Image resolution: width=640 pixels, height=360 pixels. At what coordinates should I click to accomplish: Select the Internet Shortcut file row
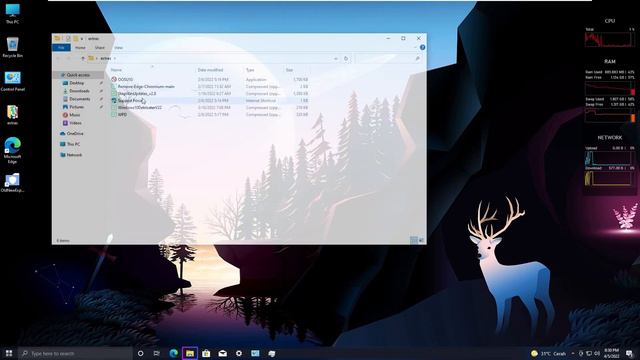210,100
